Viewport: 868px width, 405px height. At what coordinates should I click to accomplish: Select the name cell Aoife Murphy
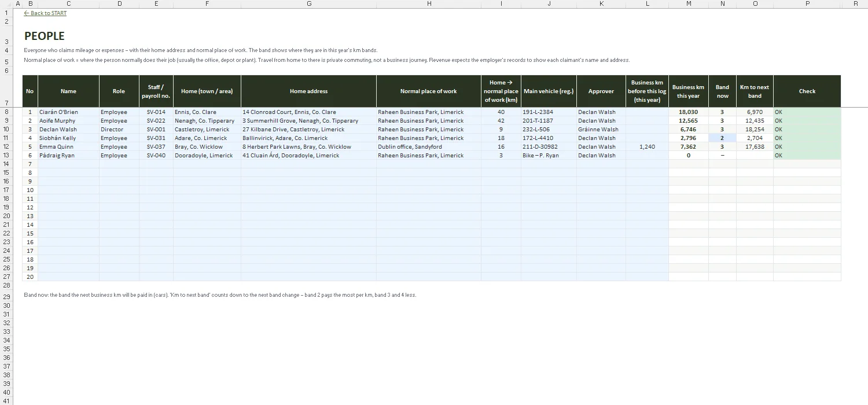point(68,120)
